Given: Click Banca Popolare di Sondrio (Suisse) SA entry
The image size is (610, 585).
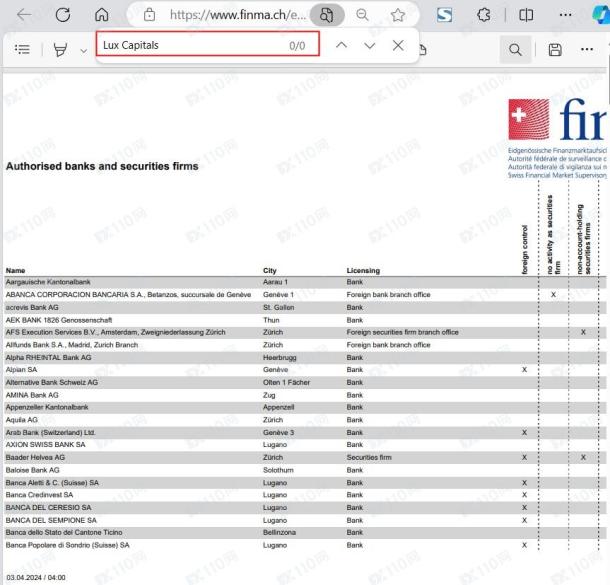Looking at the screenshot, I should [67, 545].
